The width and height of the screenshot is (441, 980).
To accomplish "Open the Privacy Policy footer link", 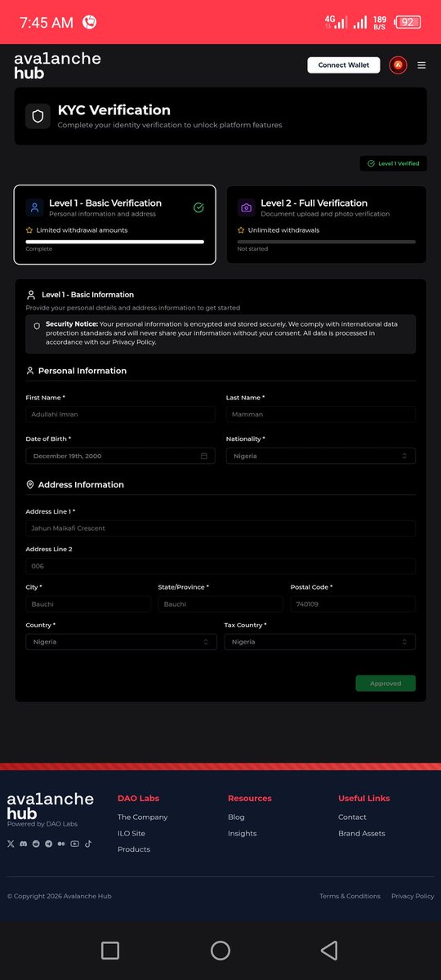I will tap(412, 896).
